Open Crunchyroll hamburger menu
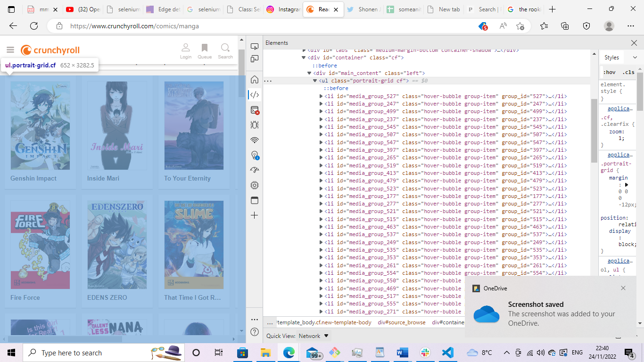Viewport: 644px width, 362px height. pos(10,50)
